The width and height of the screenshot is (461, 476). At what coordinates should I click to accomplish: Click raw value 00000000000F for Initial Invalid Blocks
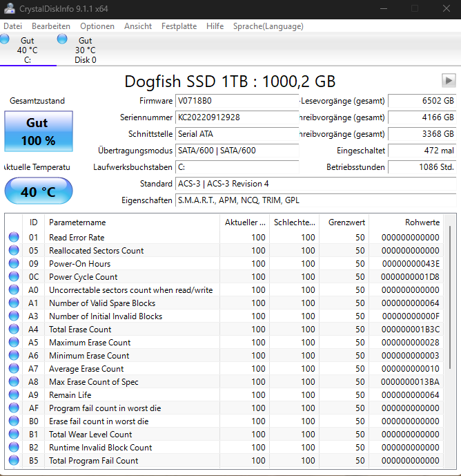[411, 316]
